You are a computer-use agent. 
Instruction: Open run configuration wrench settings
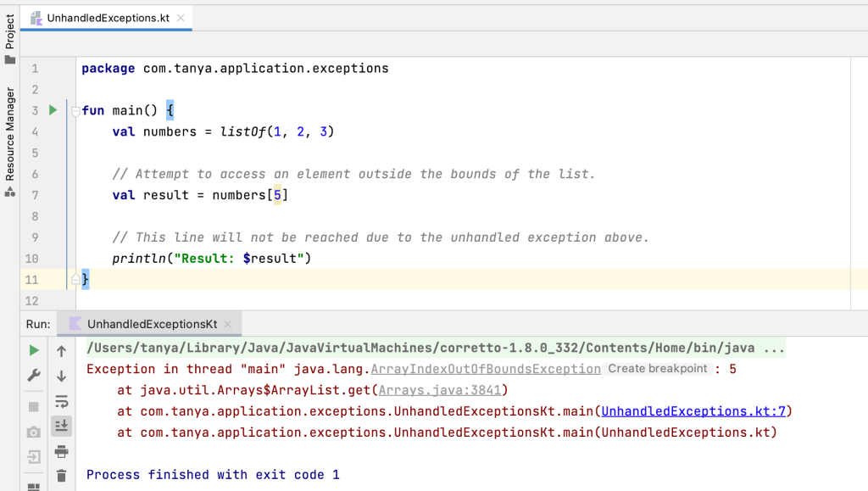point(34,376)
